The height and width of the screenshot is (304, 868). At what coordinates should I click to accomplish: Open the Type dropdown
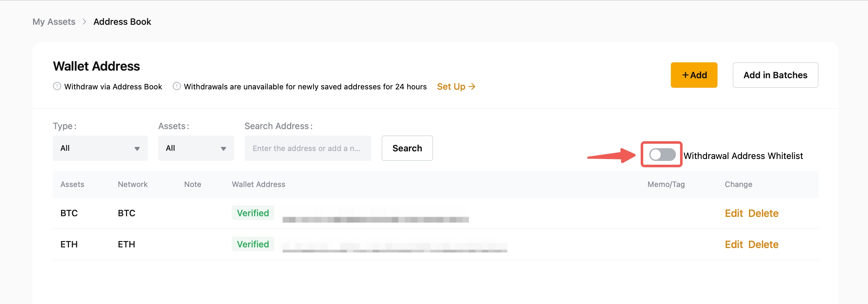[100, 148]
